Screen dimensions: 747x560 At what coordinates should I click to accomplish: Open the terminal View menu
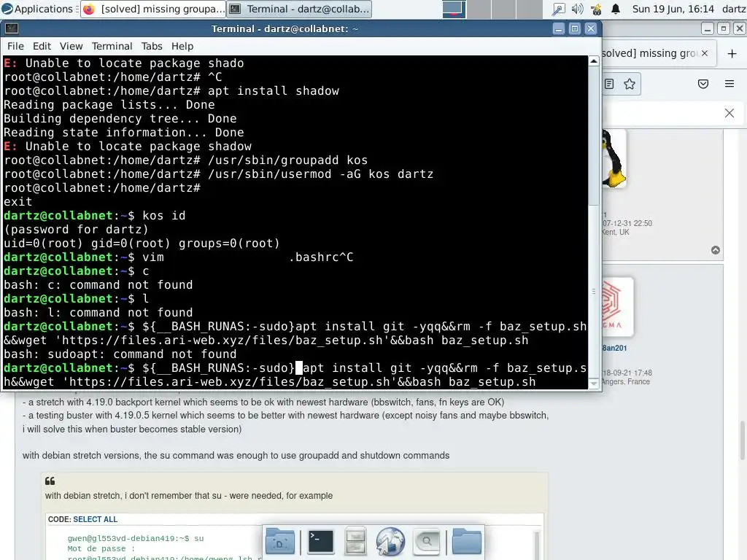71,46
